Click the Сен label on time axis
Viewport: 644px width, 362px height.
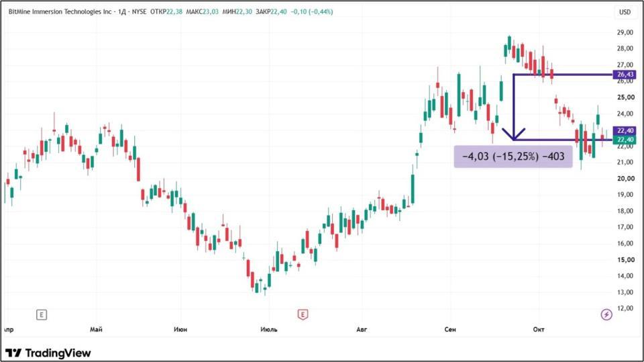[x=450, y=330]
